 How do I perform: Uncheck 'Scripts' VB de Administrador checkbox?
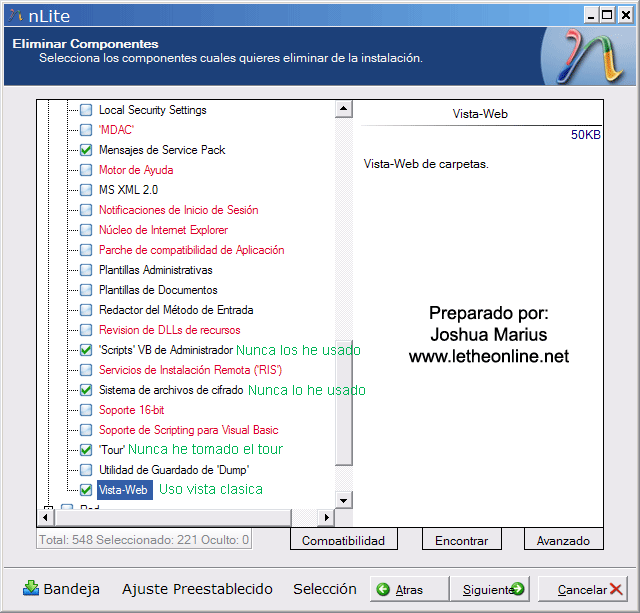tap(86, 350)
